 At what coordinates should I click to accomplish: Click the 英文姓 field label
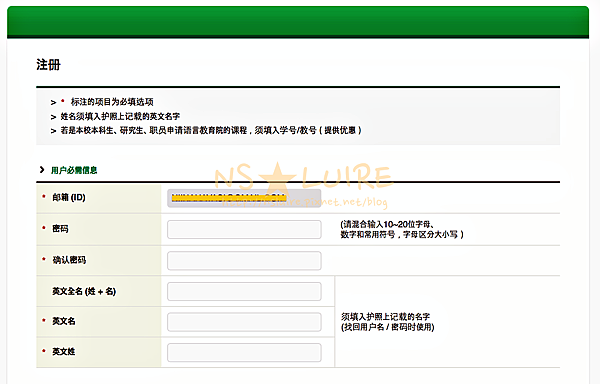[x=64, y=351]
